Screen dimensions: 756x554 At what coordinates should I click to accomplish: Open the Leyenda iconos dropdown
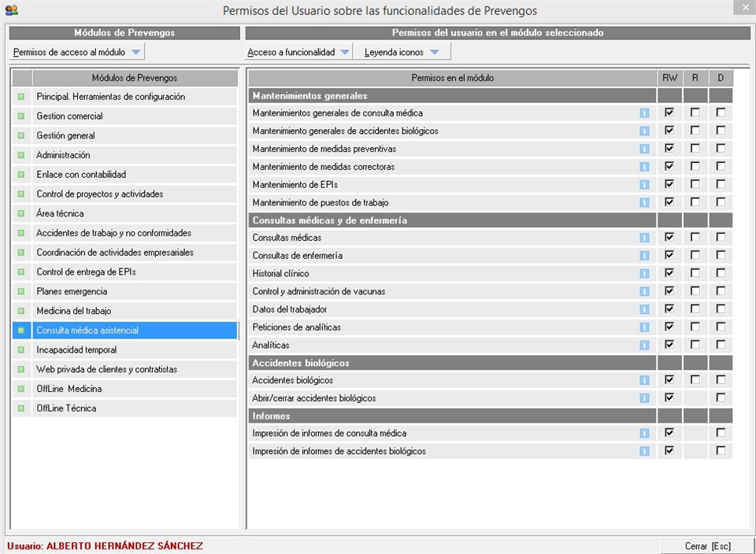[x=402, y=52]
